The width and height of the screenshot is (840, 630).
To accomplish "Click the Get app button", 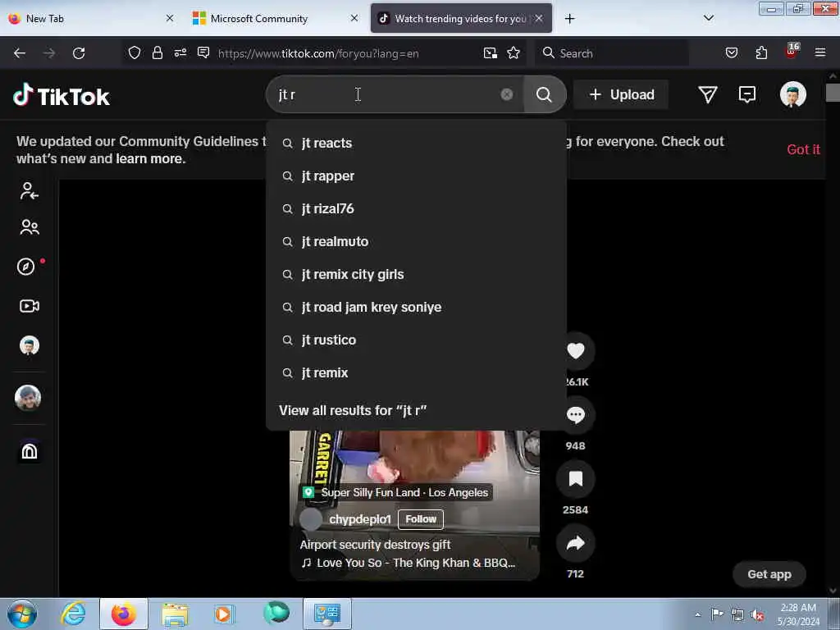I will (x=769, y=574).
